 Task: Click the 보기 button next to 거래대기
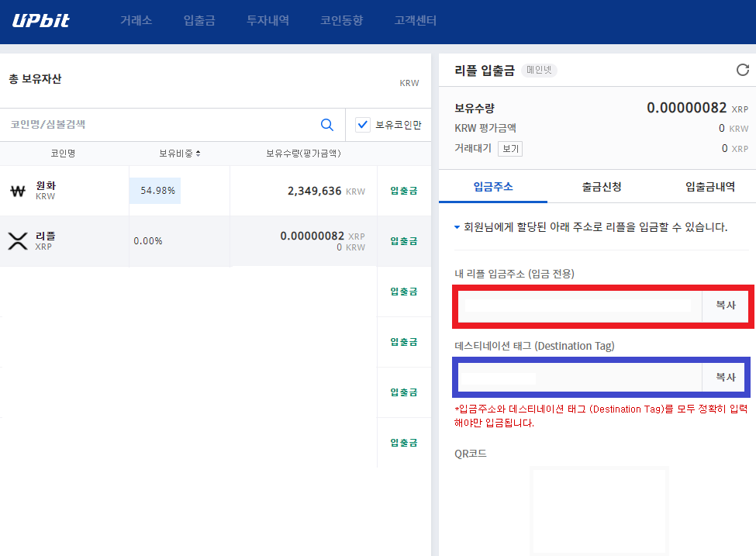pos(510,149)
